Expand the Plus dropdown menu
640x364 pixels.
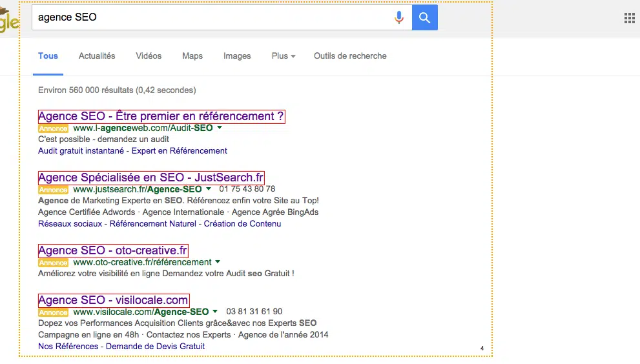point(284,56)
